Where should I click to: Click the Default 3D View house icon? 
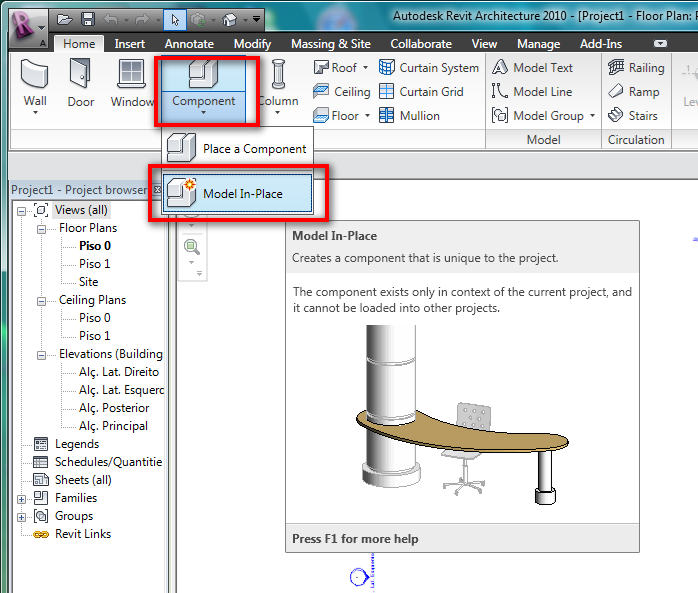coord(229,20)
